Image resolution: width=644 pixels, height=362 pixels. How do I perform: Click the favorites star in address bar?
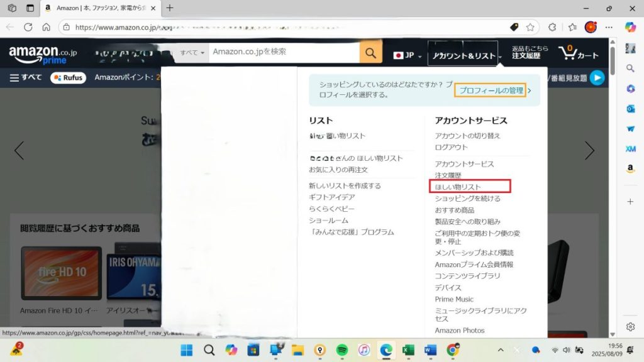click(530, 27)
